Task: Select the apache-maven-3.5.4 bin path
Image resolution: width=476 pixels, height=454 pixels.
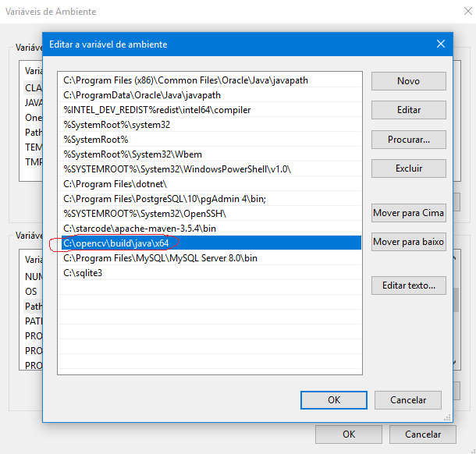Action: pyautogui.click(x=140, y=228)
